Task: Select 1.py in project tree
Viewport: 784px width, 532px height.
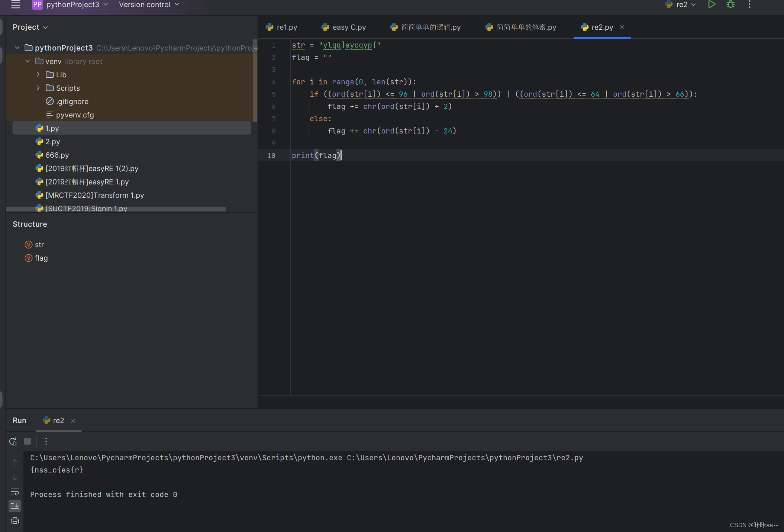Action: [132, 128]
